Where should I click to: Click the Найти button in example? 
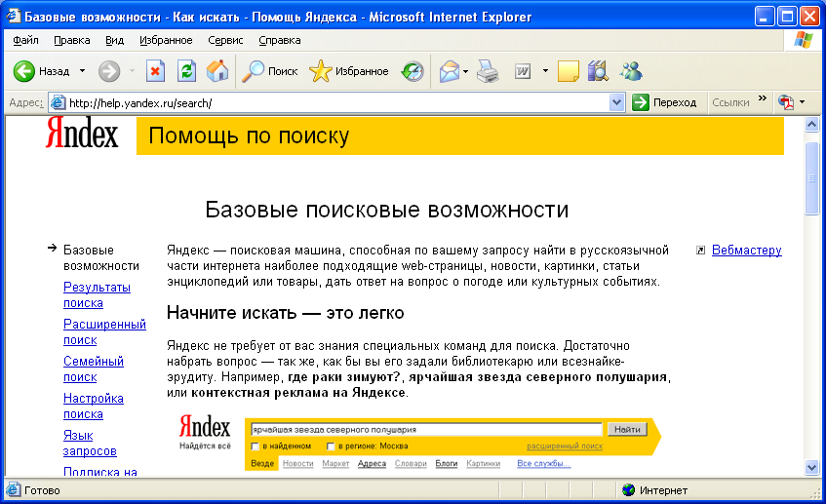coord(627,430)
